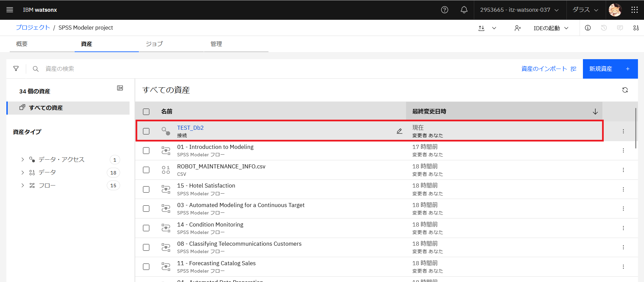
Task: Refresh the all assets list
Action: [625, 90]
